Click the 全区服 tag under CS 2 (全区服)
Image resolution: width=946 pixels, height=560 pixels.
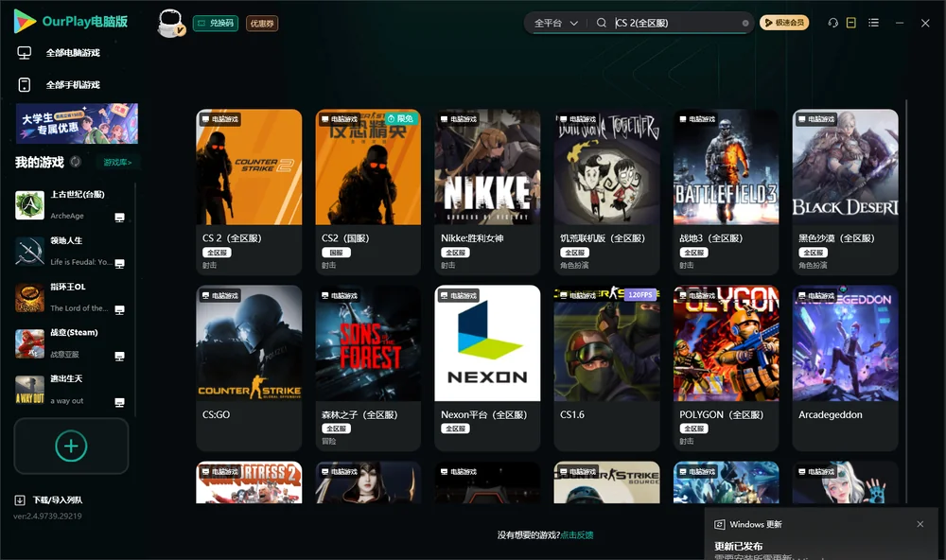[217, 253]
